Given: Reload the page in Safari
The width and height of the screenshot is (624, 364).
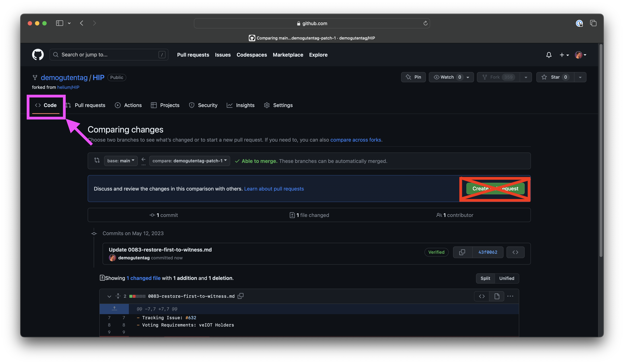Looking at the screenshot, I should [x=425, y=23].
